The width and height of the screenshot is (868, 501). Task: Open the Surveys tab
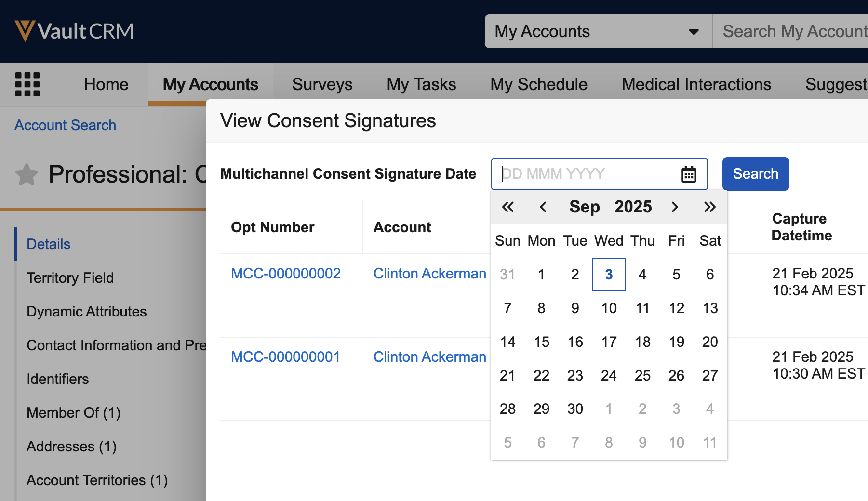(x=322, y=84)
